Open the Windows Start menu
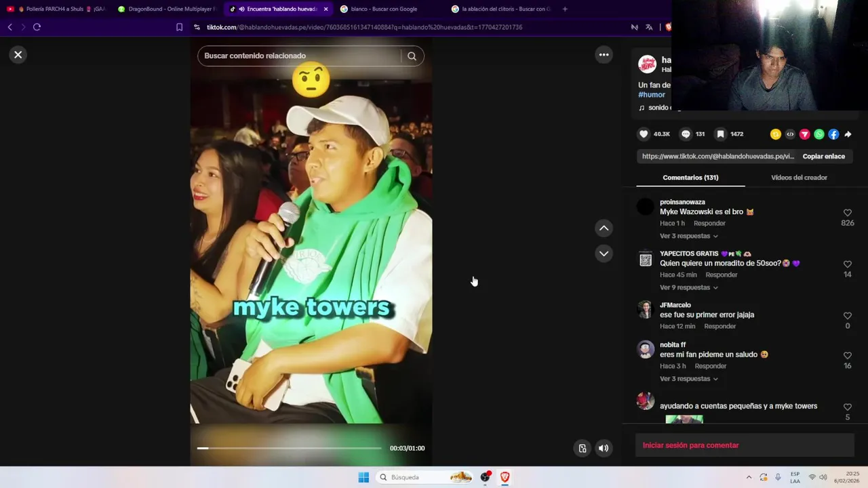Screen dimensions: 868x488 pos(363,477)
